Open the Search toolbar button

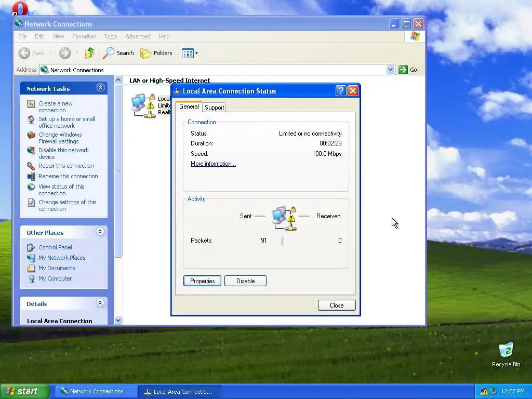pyautogui.click(x=118, y=53)
